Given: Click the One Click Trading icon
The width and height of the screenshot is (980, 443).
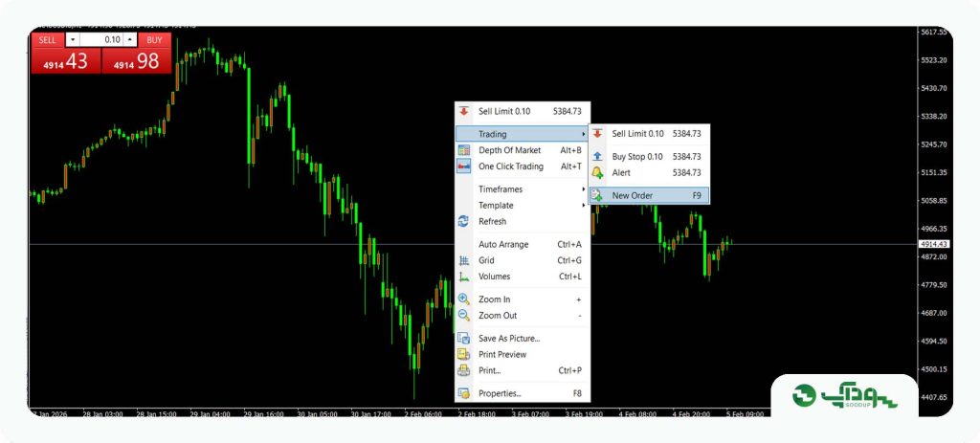Looking at the screenshot, I should coord(464,166).
